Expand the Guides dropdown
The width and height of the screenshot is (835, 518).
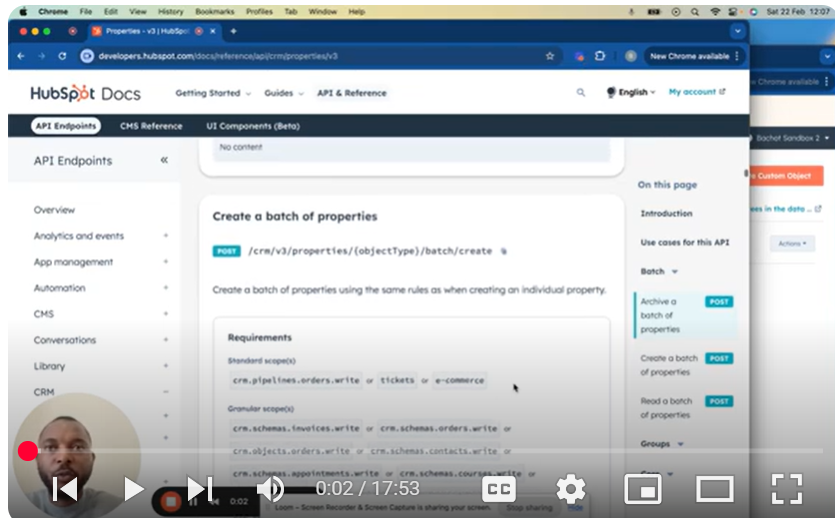coord(284,93)
